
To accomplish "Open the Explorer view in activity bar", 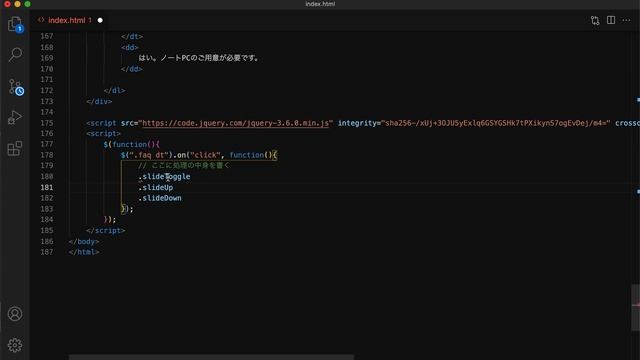I will (15, 24).
